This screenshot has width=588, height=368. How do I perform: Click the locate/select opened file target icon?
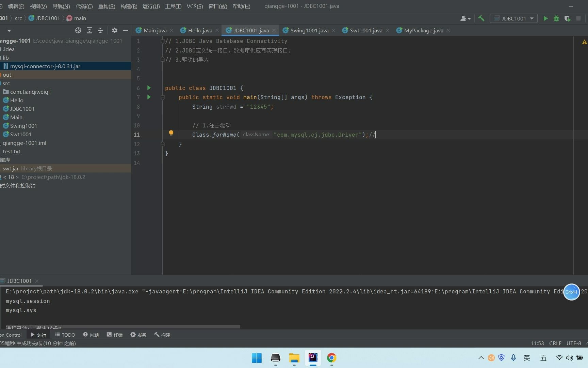pos(78,30)
